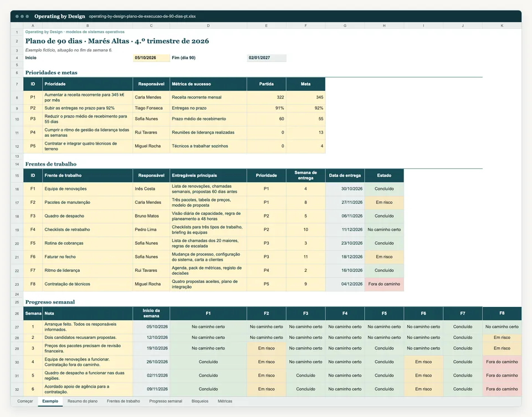Select the 'Prioridades e metas' heading
Image resolution: width=532 pixels, height=417 pixels.
coord(51,73)
